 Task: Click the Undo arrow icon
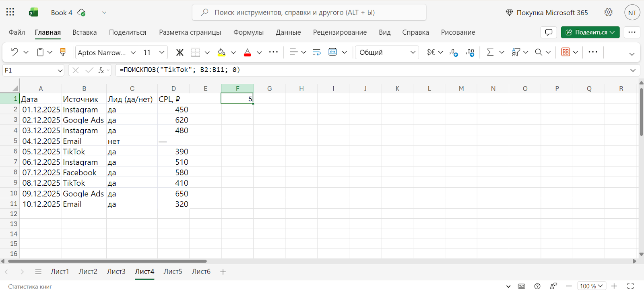point(14,52)
